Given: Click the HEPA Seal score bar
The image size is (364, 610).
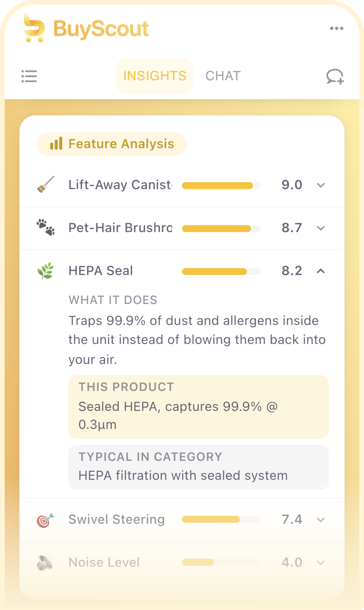Looking at the screenshot, I should [x=221, y=271].
